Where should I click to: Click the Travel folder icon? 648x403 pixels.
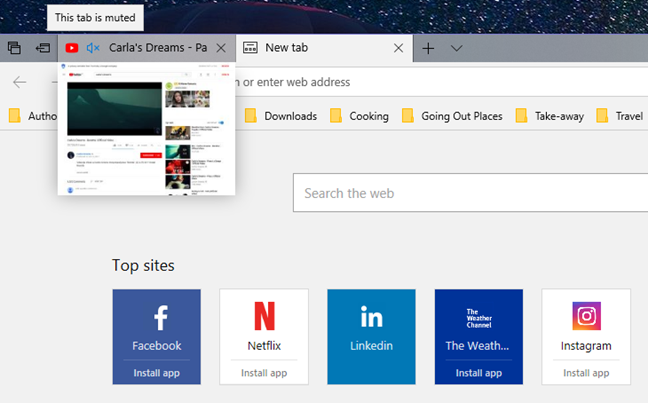(x=602, y=116)
